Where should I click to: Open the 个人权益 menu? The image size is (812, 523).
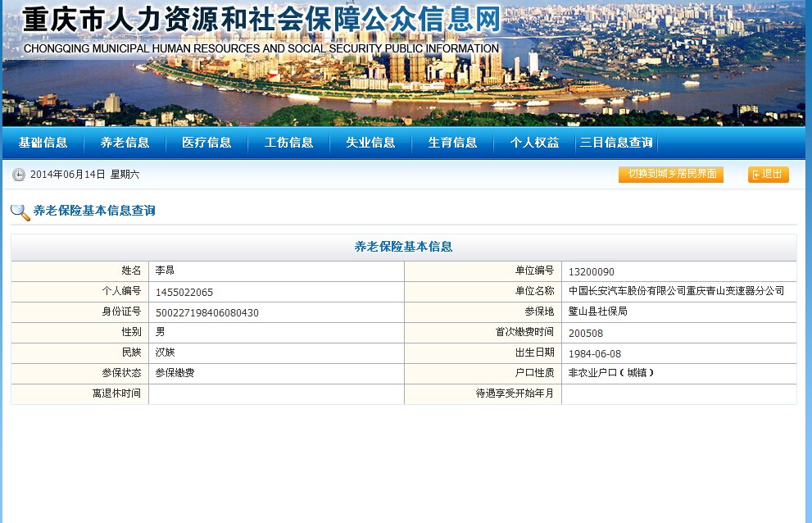(534, 143)
